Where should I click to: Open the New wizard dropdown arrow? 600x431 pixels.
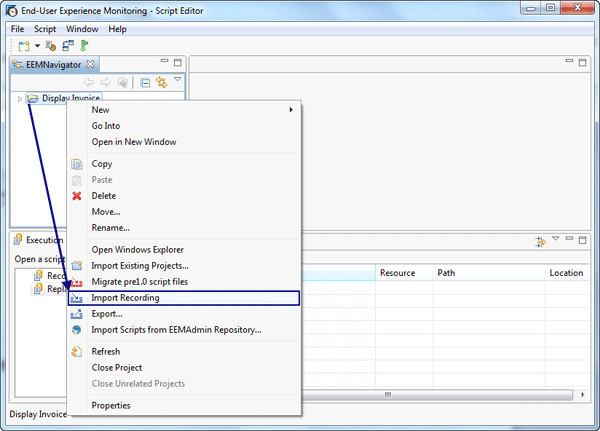point(37,46)
